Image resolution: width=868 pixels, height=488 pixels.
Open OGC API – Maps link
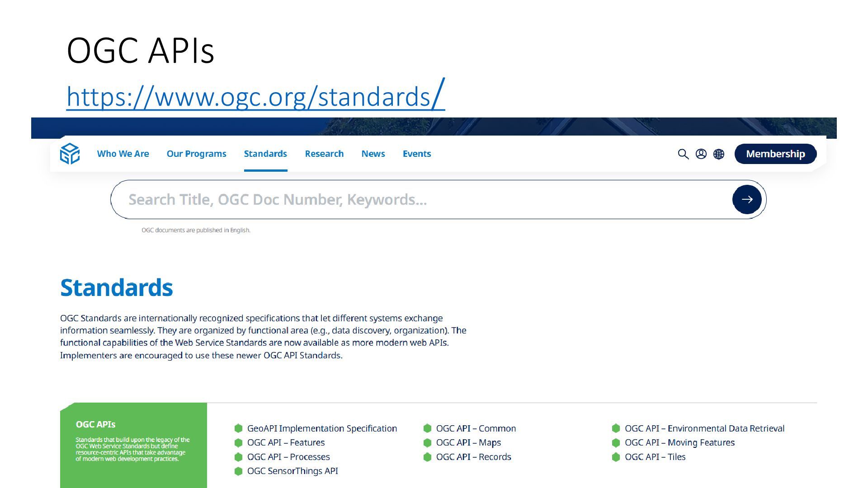468,443
